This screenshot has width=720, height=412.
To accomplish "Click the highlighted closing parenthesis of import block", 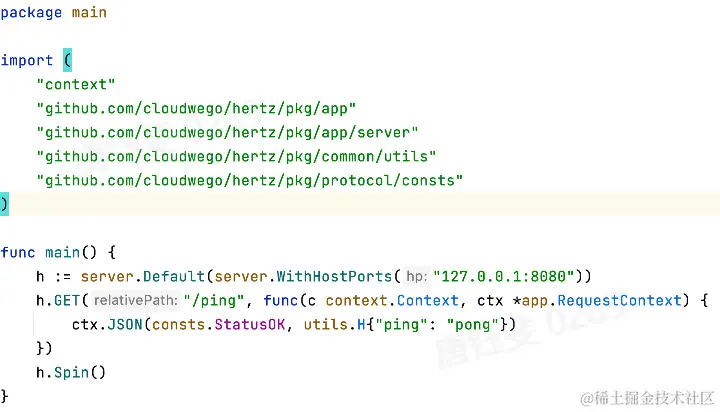I will 4,204.
